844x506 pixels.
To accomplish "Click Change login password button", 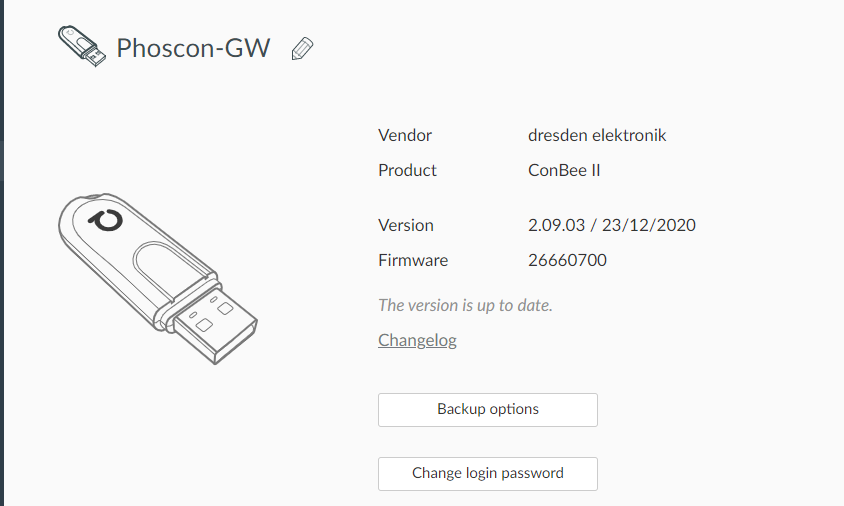I will tap(488, 474).
